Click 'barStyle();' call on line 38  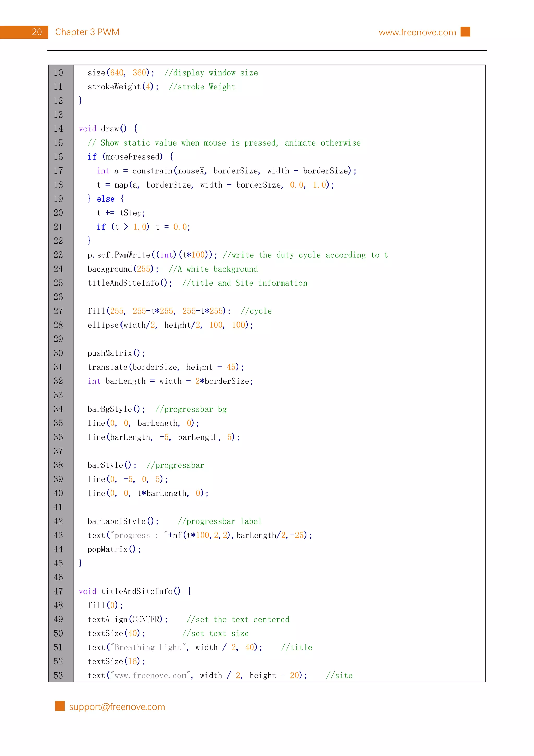click(x=112, y=465)
